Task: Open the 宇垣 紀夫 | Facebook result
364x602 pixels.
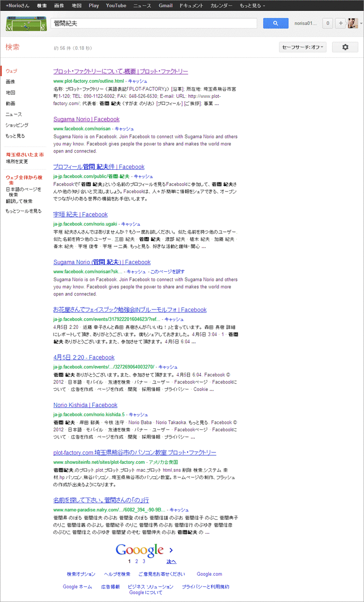Action: tap(80, 214)
